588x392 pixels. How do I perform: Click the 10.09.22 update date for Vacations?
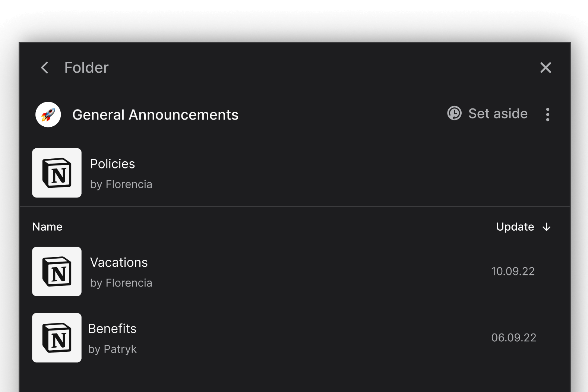pos(513,271)
